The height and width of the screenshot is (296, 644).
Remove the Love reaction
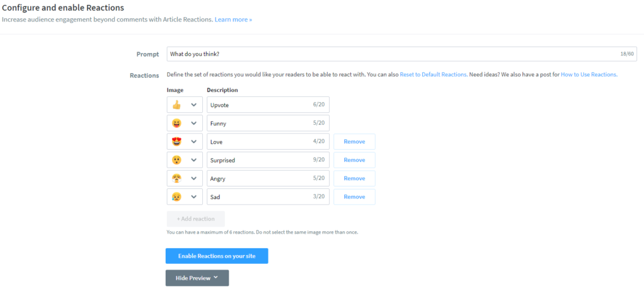tap(354, 142)
